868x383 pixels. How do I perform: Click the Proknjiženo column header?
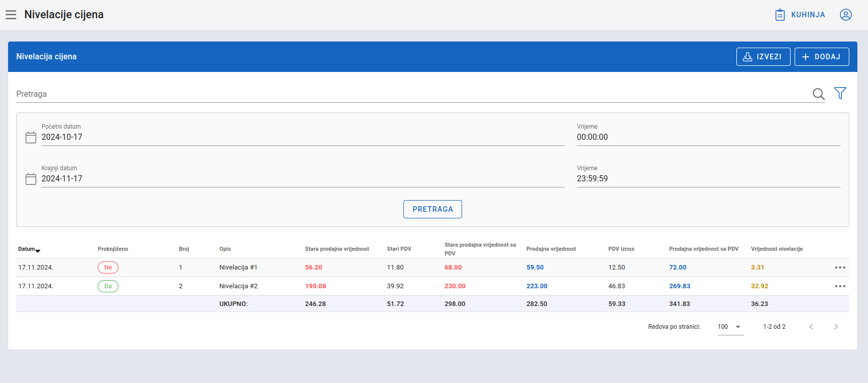coord(113,249)
